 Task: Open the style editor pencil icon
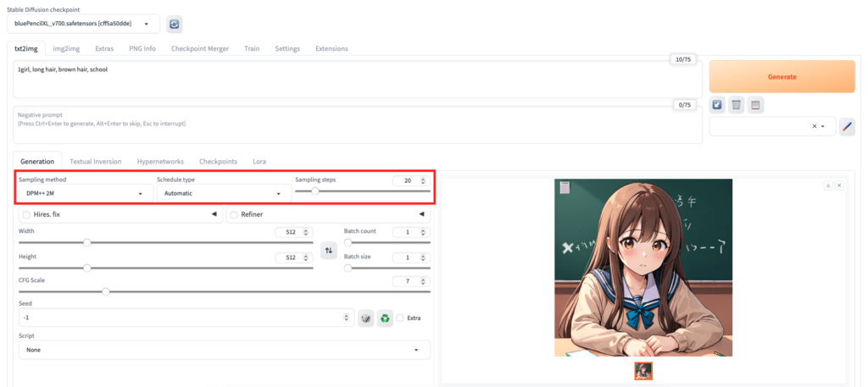847,126
